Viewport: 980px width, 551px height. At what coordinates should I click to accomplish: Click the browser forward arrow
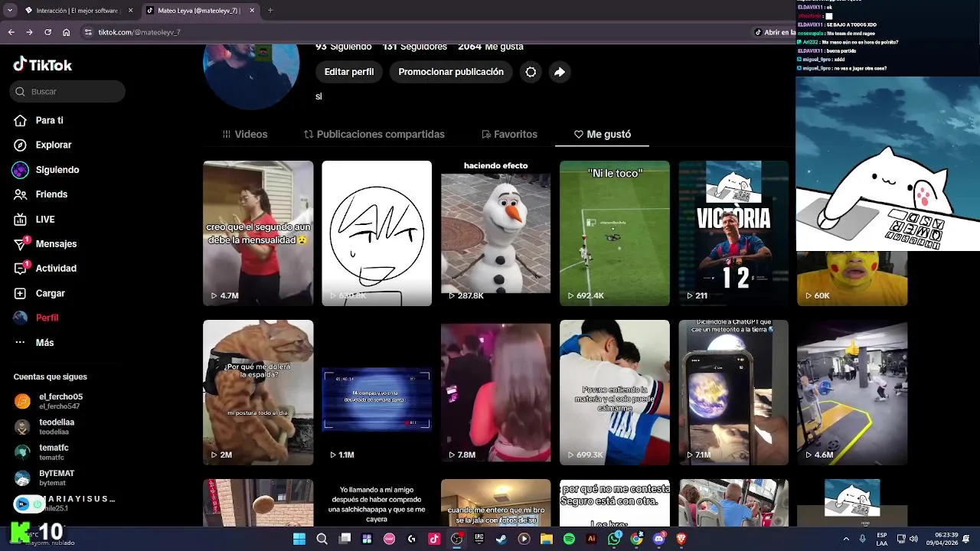point(29,32)
